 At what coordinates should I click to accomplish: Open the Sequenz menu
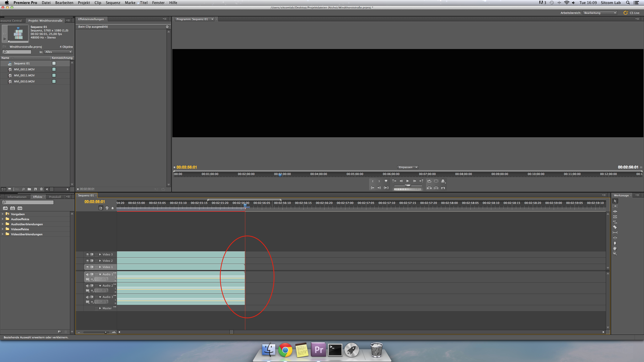(x=113, y=3)
